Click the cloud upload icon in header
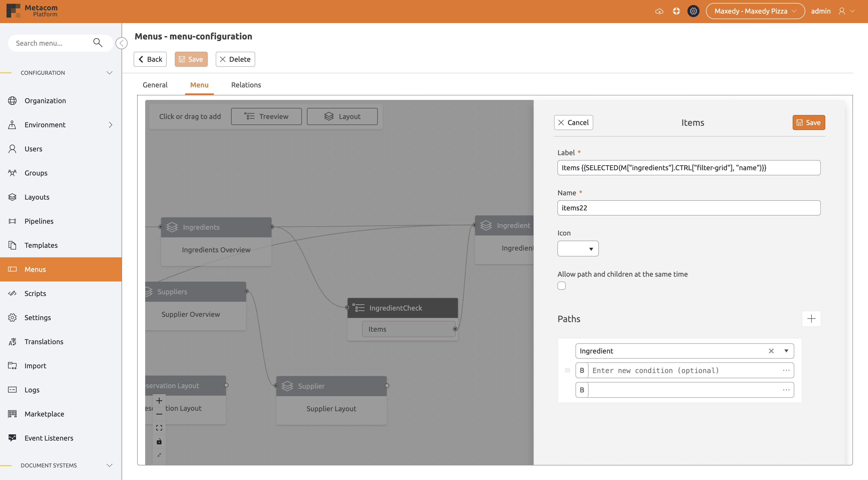 [x=659, y=11]
